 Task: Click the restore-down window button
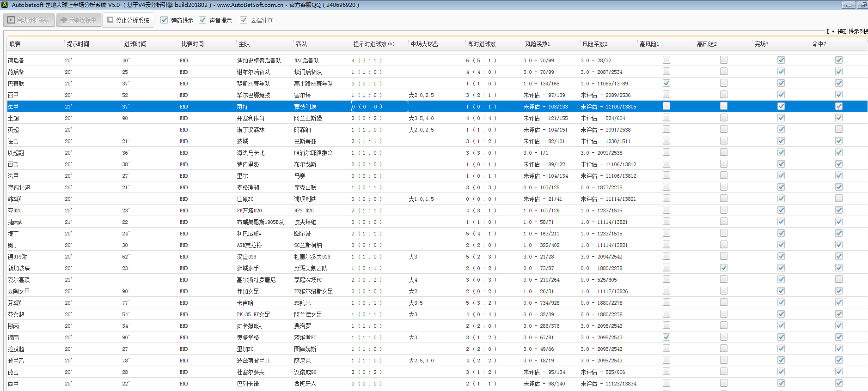coord(862,5)
